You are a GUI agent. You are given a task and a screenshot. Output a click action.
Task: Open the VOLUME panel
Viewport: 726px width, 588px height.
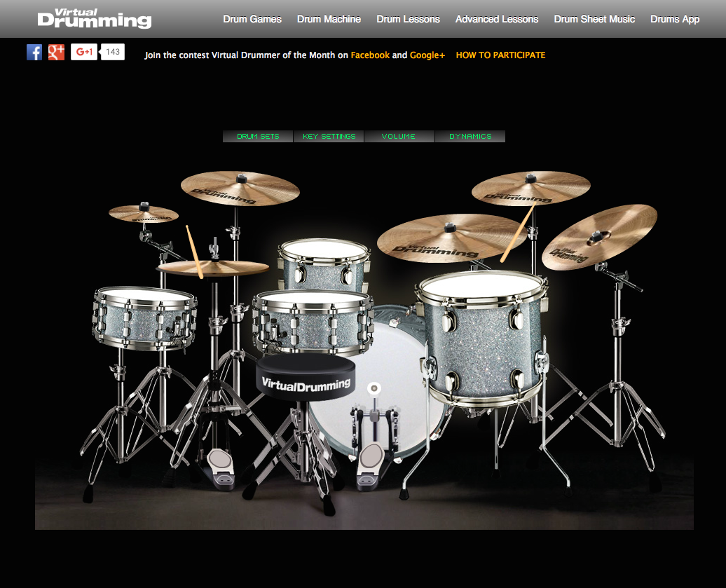click(x=399, y=136)
